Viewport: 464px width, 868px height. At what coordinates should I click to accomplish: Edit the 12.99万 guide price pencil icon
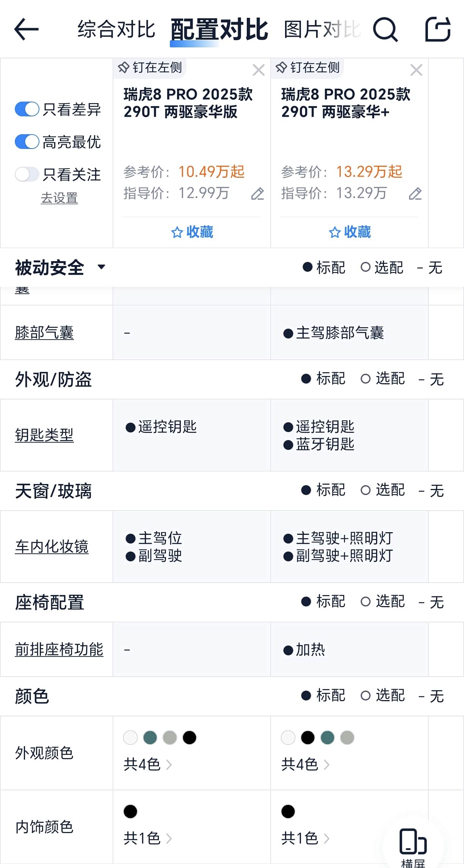(258, 194)
